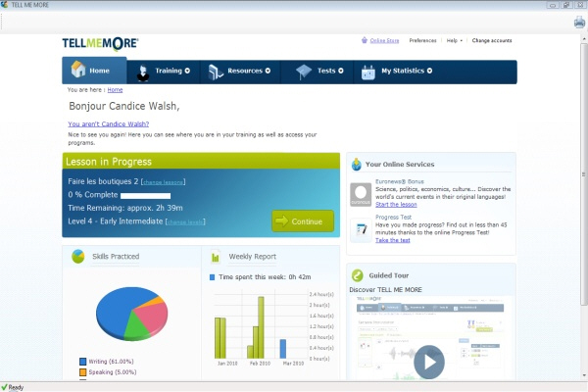This screenshot has height=392, width=588.
Task: Click the Training person icon
Action: pos(142,73)
